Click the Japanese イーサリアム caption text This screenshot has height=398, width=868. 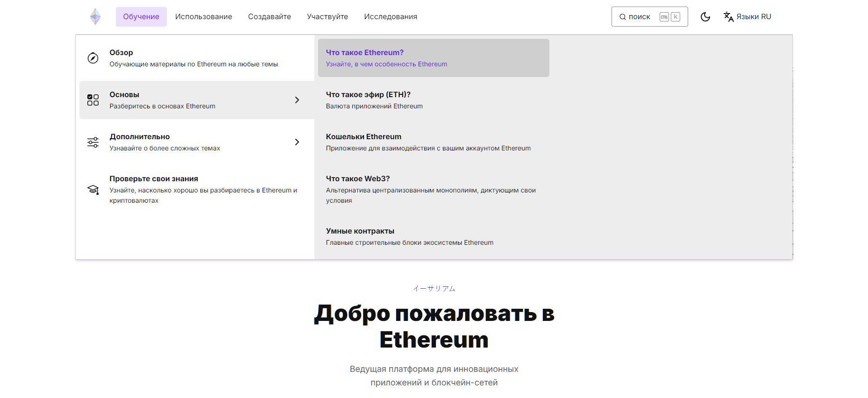tap(434, 289)
